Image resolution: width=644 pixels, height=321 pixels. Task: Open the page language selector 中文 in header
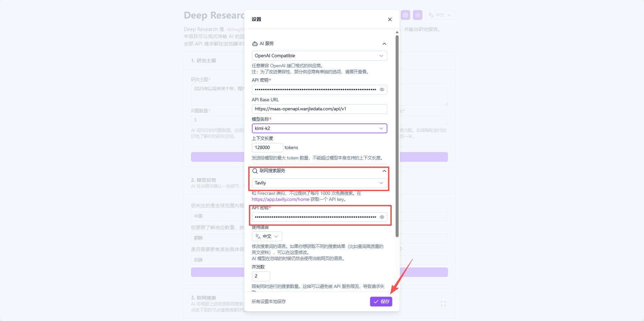tap(440, 15)
